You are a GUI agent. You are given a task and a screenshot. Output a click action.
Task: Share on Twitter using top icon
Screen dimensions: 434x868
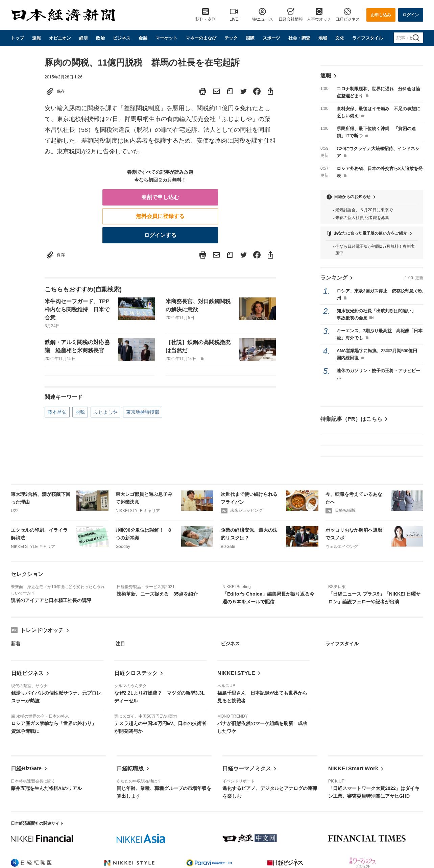pyautogui.click(x=243, y=91)
